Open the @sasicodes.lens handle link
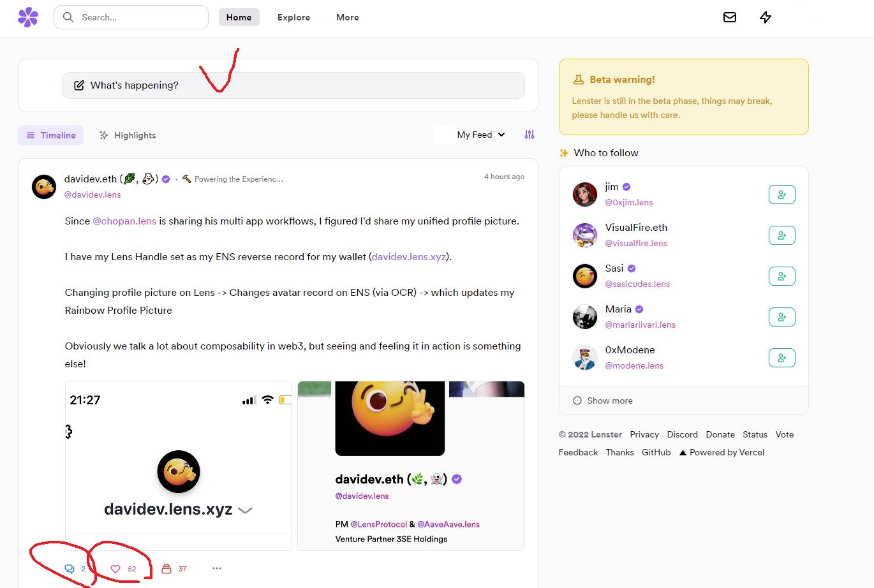Image resolution: width=874 pixels, height=588 pixels. tap(637, 284)
